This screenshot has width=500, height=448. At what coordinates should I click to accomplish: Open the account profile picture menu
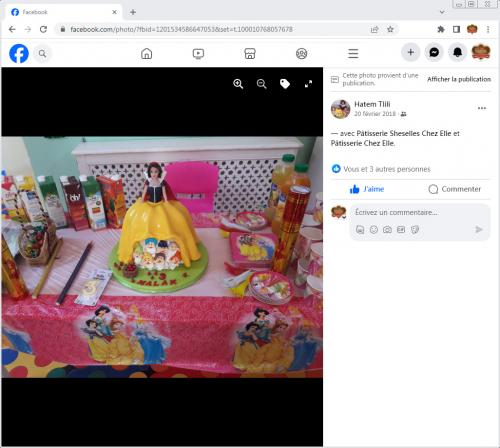click(x=481, y=52)
